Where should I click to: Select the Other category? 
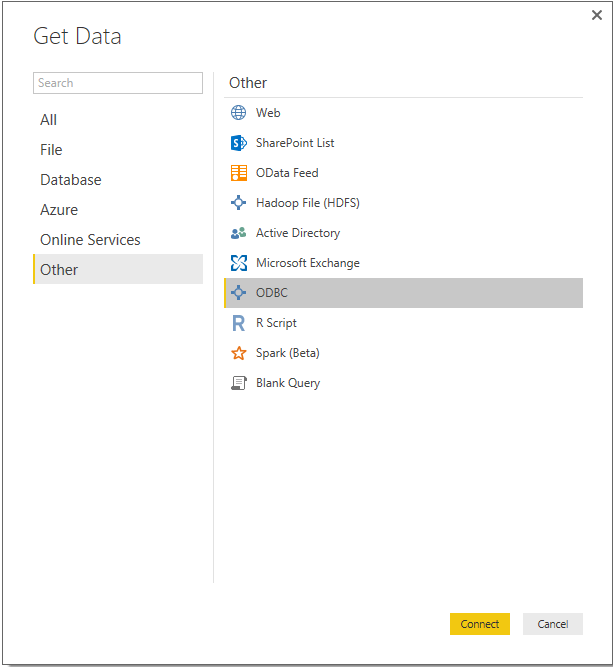point(59,270)
